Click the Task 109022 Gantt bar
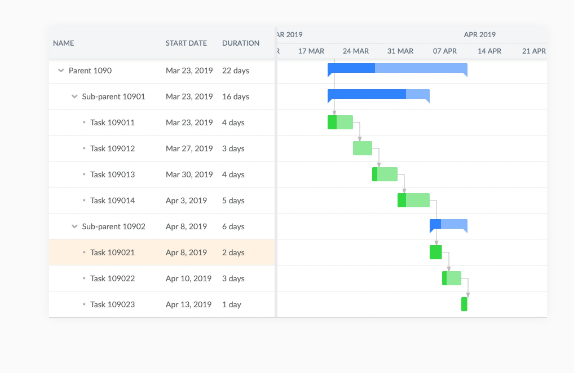 [x=451, y=278]
